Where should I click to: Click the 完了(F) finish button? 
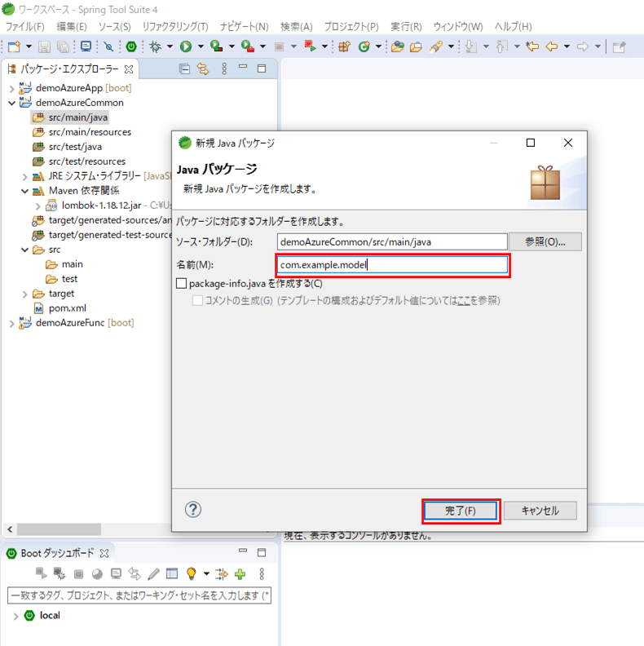(461, 511)
